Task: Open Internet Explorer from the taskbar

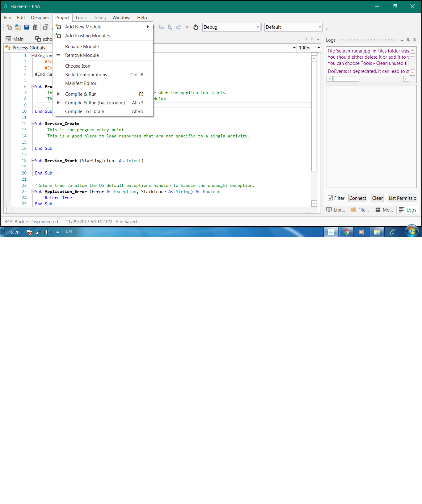Action: pos(393,232)
